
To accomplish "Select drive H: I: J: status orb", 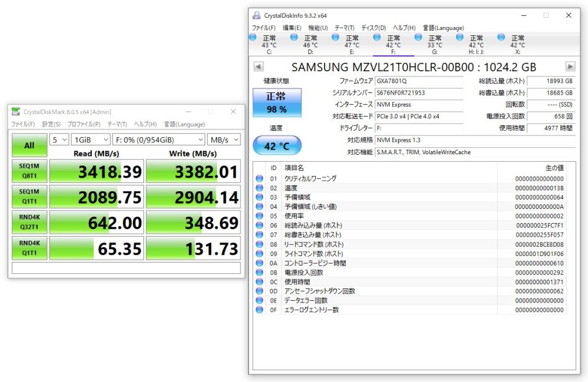I will click(460, 37).
